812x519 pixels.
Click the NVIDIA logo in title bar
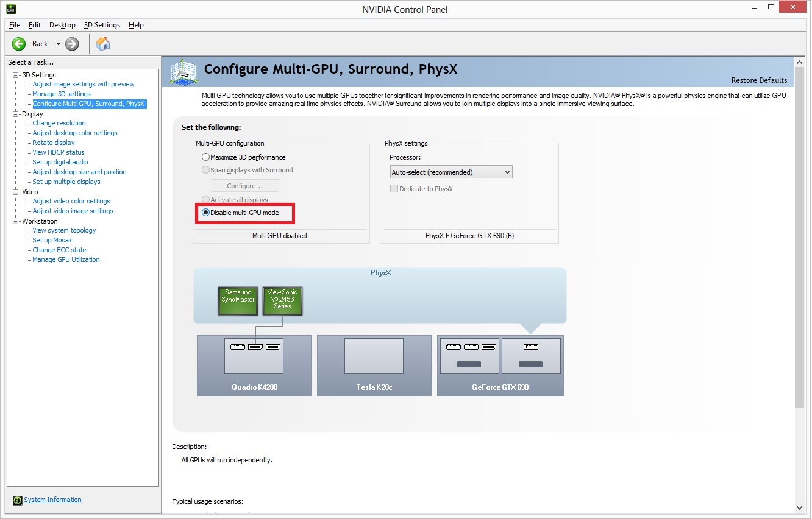(11, 9)
